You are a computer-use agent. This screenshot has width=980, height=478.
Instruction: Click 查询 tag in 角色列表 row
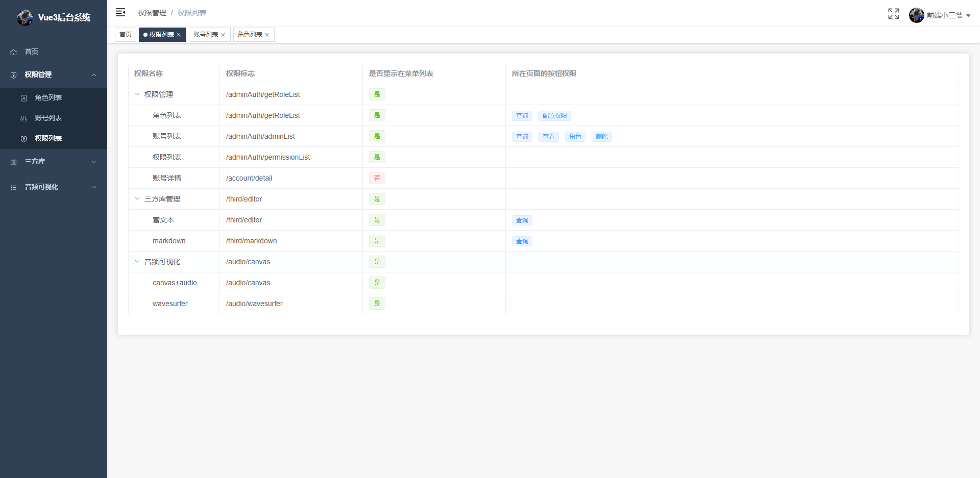click(522, 116)
